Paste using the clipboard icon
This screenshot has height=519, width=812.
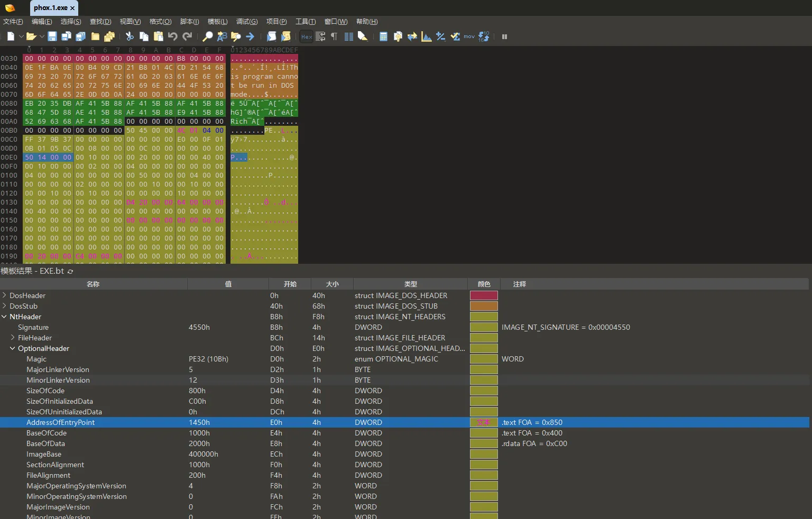pos(158,36)
